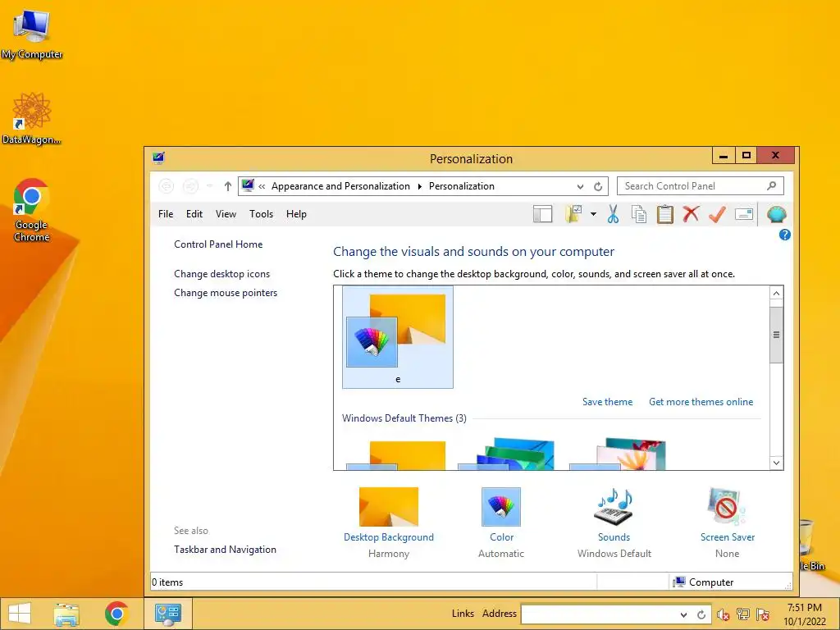Click the taskbar Address refresh icon
Image resolution: width=840 pixels, height=630 pixels.
[x=701, y=614]
